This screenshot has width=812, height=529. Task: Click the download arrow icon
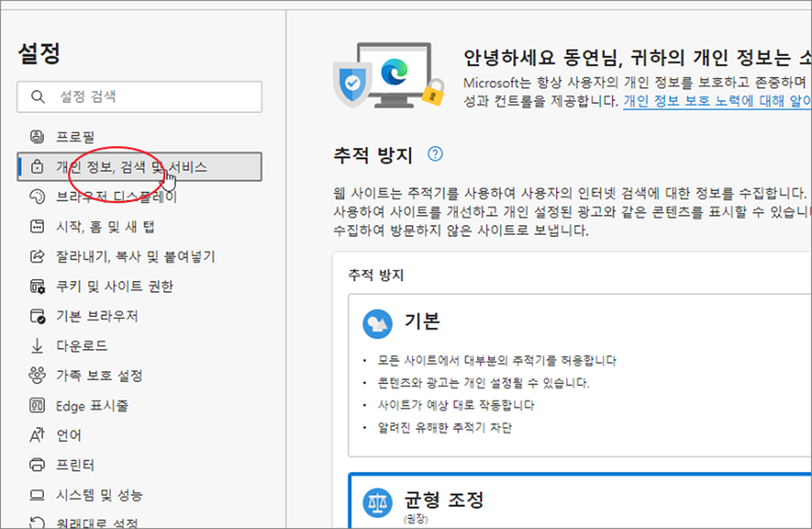click(37, 346)
